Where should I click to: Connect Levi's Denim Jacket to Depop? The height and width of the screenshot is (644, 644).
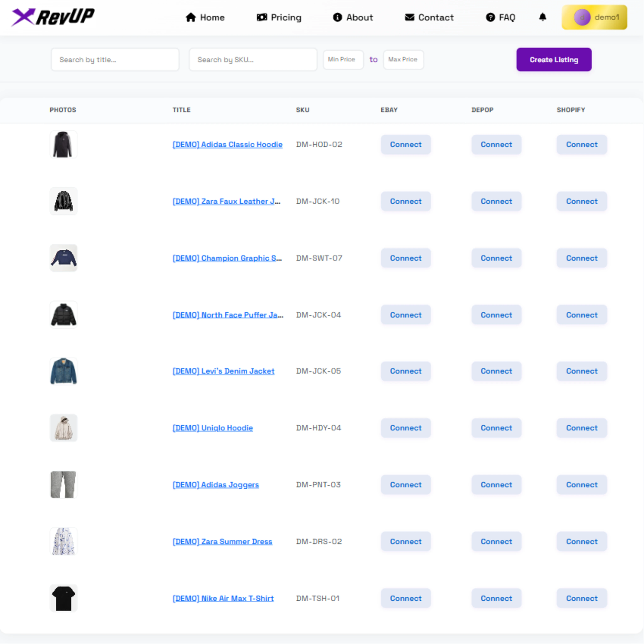pos(496,371)
